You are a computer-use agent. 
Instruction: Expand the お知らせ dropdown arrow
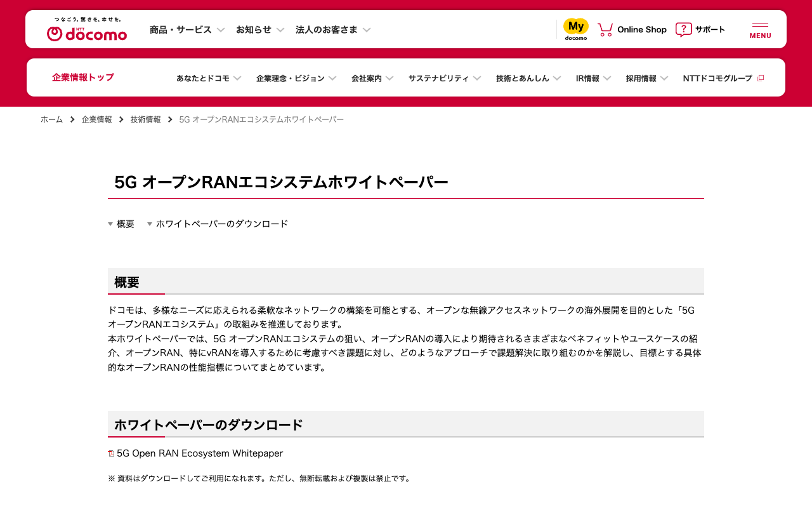click(x=280, y=30)
